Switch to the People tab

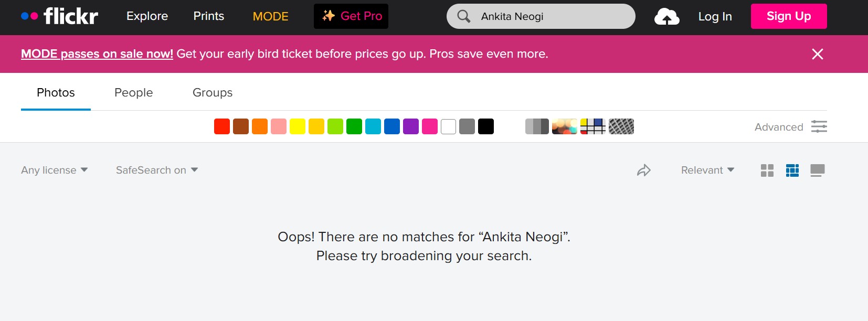coord(134,93)
